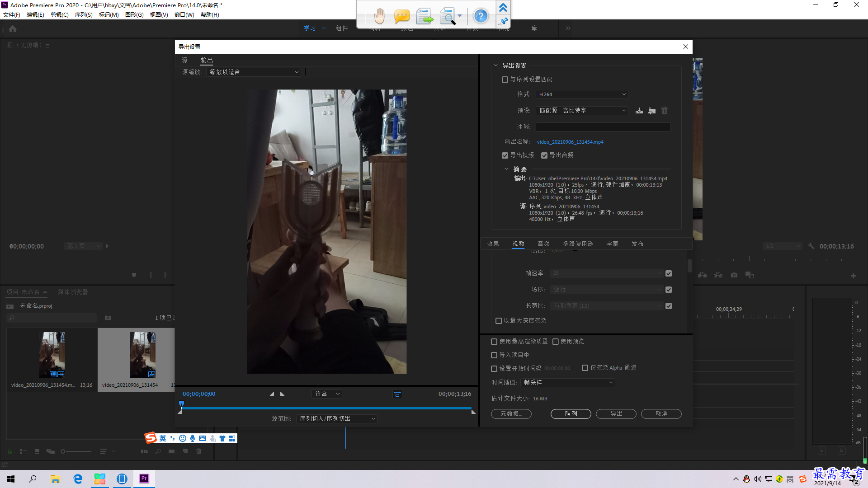The height and width of the screenshot is (488, 868).
Task: Click the wrench settings icon in program monitor
Action: tap(811, 246)
